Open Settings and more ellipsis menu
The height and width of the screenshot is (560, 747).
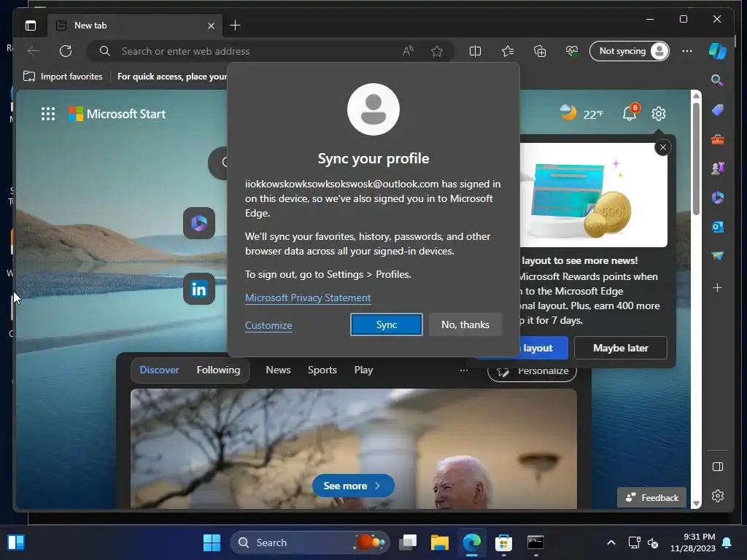click(687, 51)
